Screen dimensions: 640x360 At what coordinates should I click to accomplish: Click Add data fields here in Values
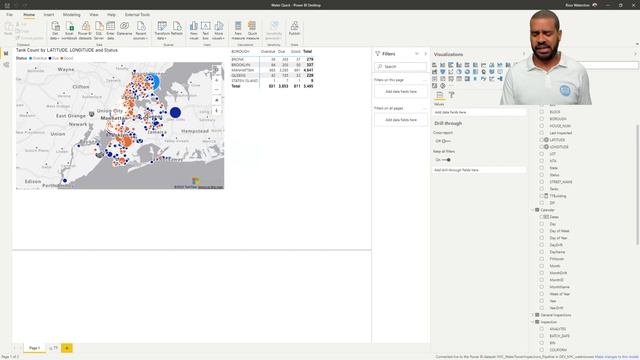(479, 112)
